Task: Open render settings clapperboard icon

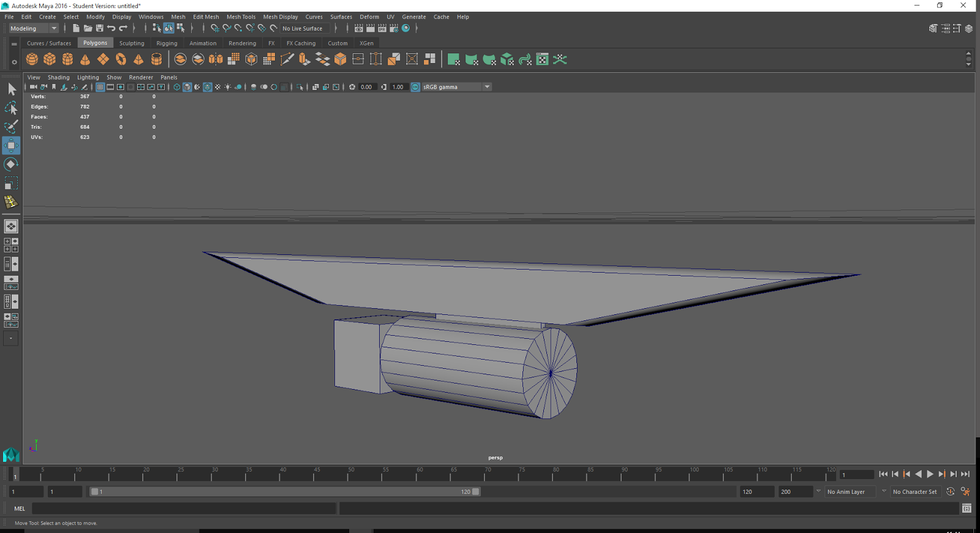Action: 394,28
